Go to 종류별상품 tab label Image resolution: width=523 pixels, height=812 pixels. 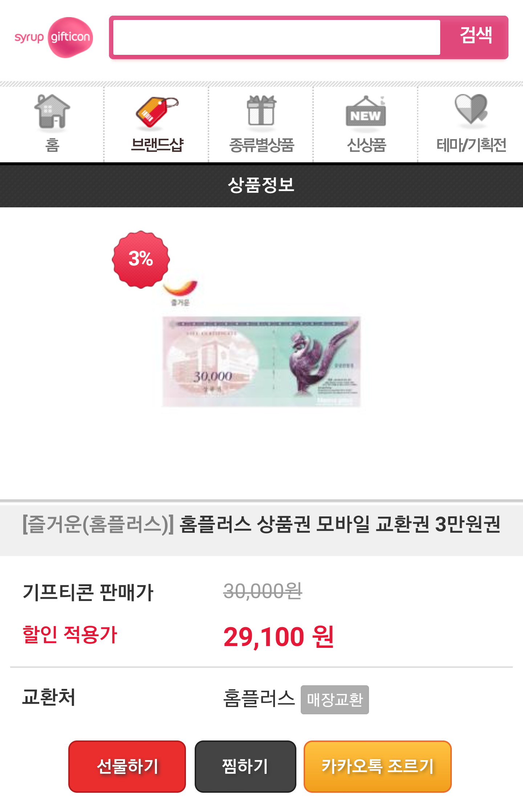pyautogui.click(x=261, y=145)
